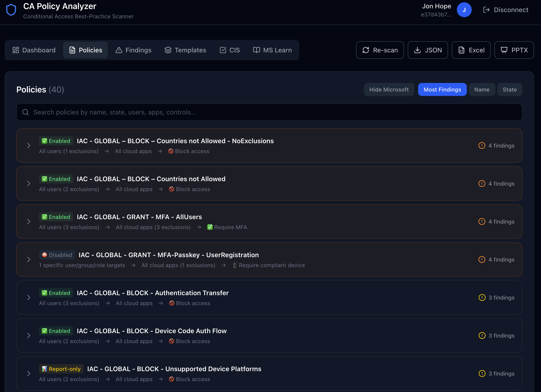Toggle the Hide Microsoft filter

point(389,89)
